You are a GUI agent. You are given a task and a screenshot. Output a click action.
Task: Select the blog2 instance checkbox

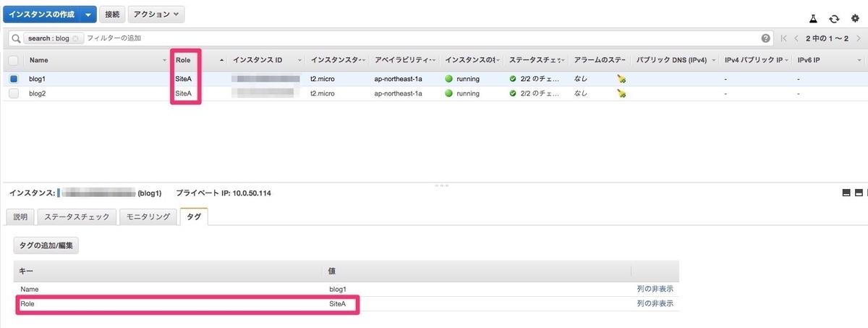pos(14,93)
